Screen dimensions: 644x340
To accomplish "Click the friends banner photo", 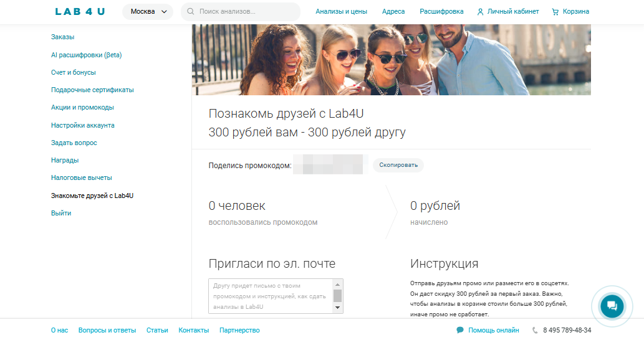I will 392,60.
